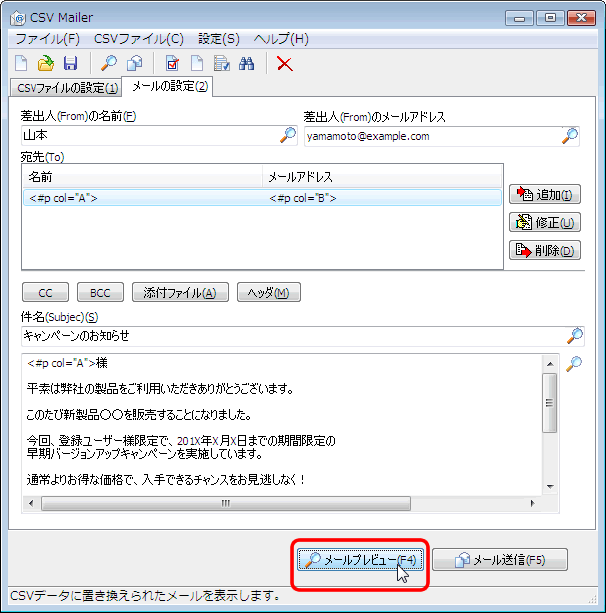Click the BCC button
The image size is (606, 613).
[100, 293]
